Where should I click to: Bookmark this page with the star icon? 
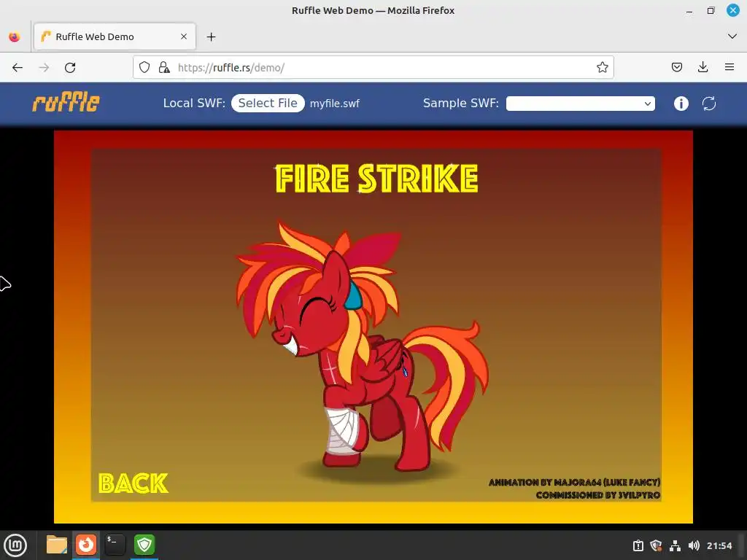602,68
